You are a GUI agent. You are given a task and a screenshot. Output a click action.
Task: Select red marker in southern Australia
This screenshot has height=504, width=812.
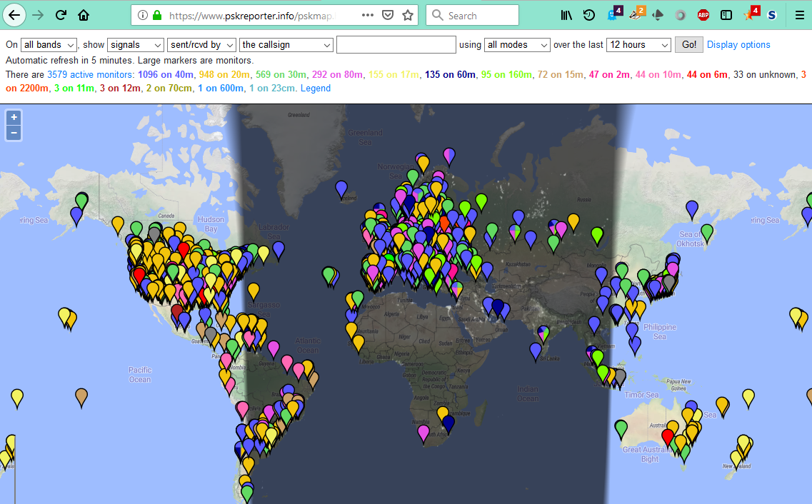click(668, 437)
